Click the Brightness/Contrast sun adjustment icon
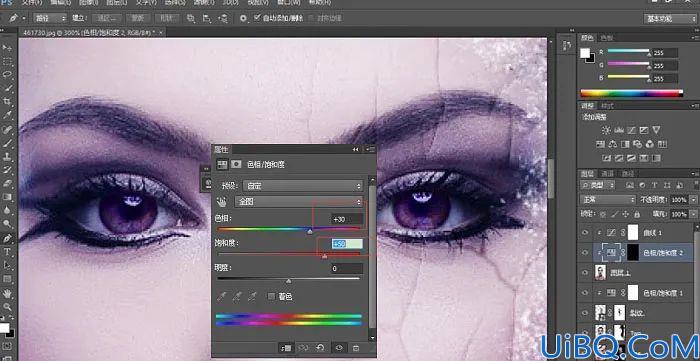Viewport: 700px width, 361px height. (x=606, y=130)
